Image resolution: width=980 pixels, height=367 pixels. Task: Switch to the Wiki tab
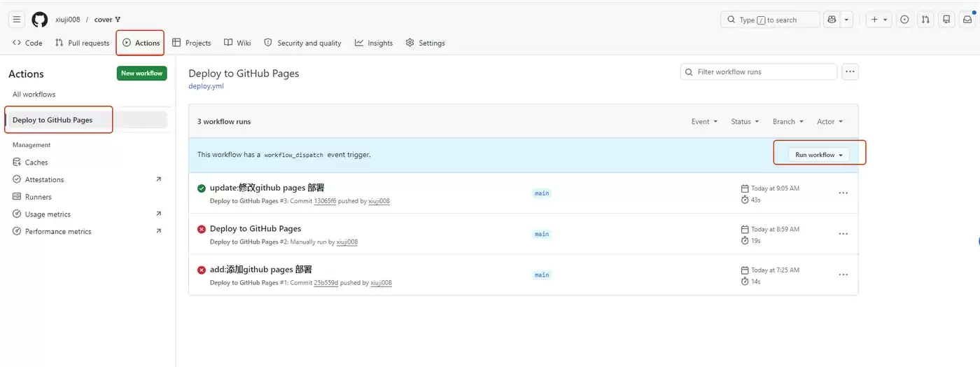237,43
